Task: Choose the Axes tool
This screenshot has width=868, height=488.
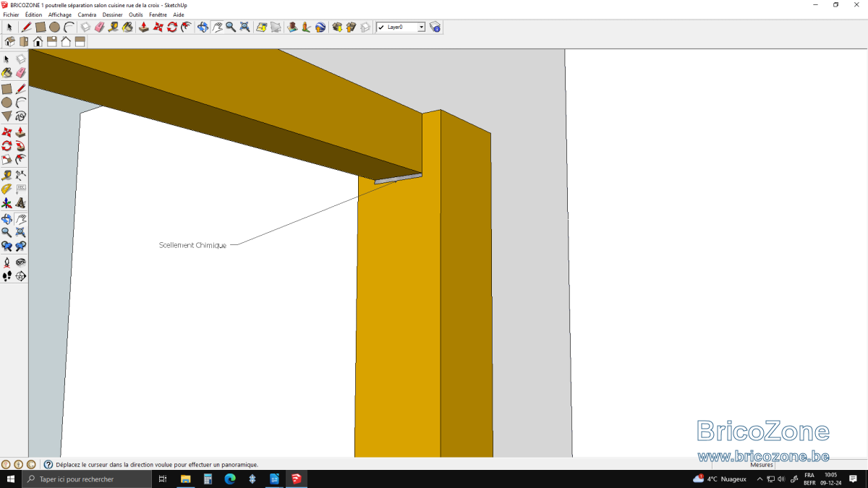Action: pyautogui.click(x=7, y=203)
